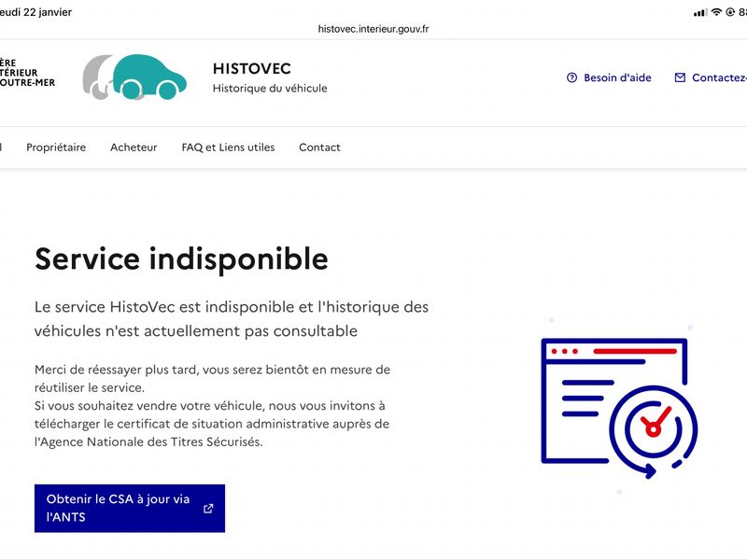Tap the cellular signal bars icon
Screen dimensions: 747x560
pos(700,12)
